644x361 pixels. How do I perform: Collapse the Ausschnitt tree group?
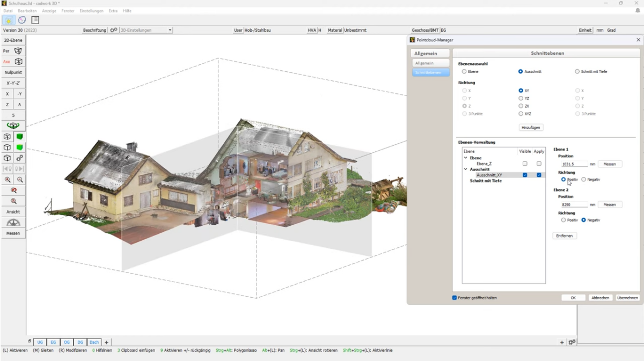coord(466,170)
